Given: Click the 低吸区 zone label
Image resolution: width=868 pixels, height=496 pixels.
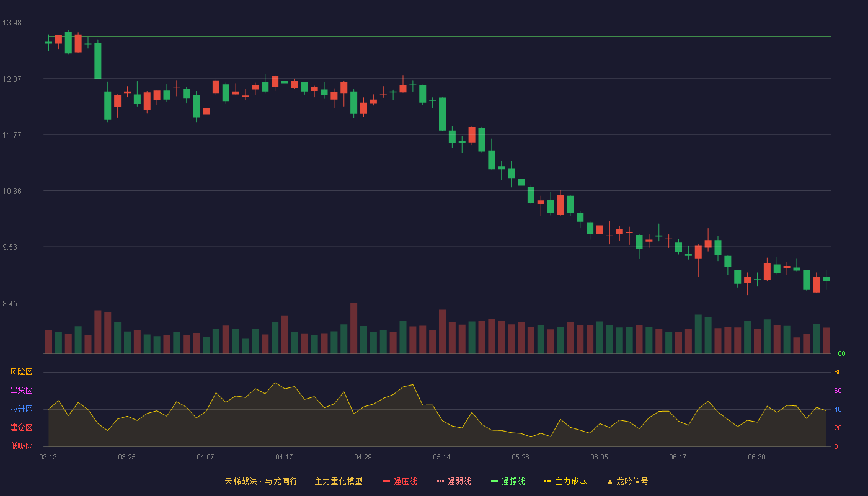Looking at the screenshot, I should tap(21, 446).
